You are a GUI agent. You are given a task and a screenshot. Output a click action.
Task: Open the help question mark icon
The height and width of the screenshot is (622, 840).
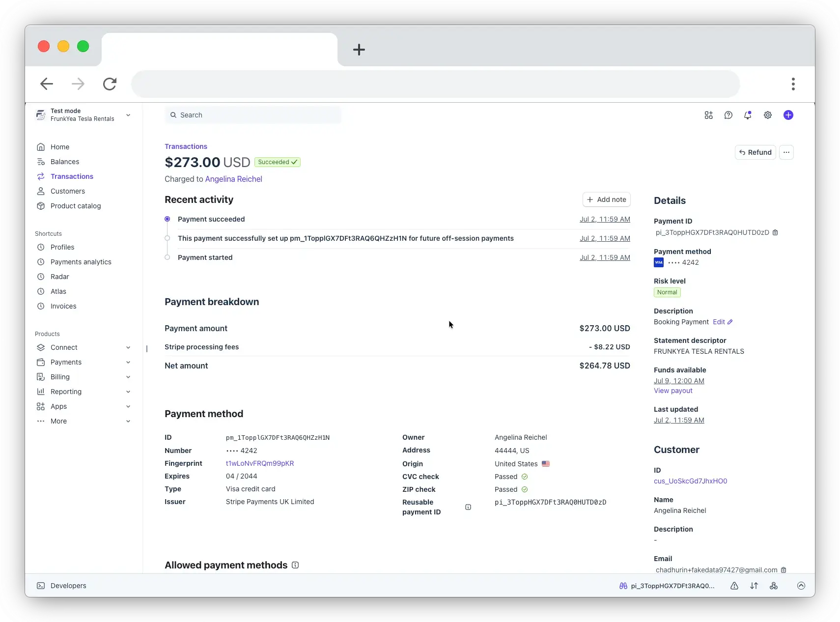coord(728,115)
